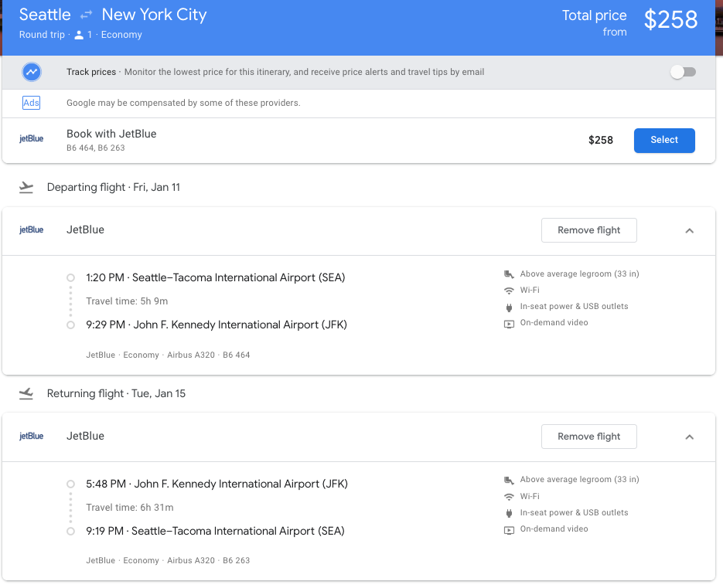Remove the departing flight on Jan 11
Screen dimensions: 723x588
[588, 230]
